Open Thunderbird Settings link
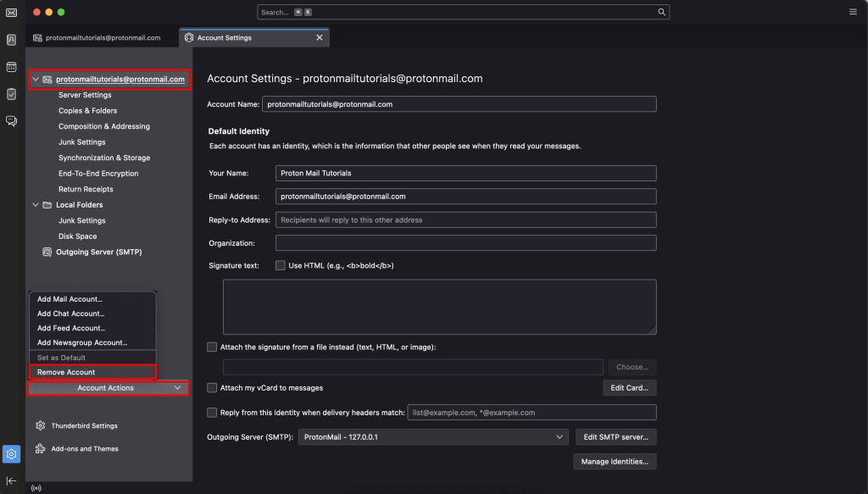Image resolution: width=868 pixels, height=494 pixels. (x=84, y=426)
